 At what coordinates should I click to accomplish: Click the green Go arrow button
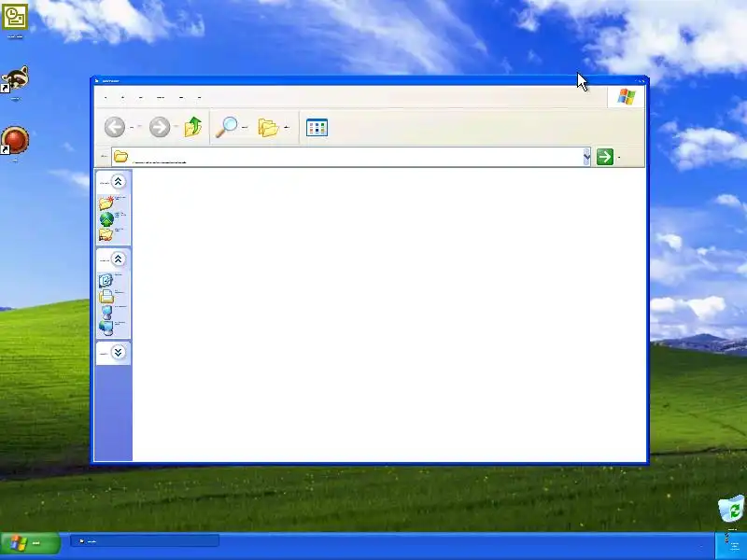click(605, 157)
